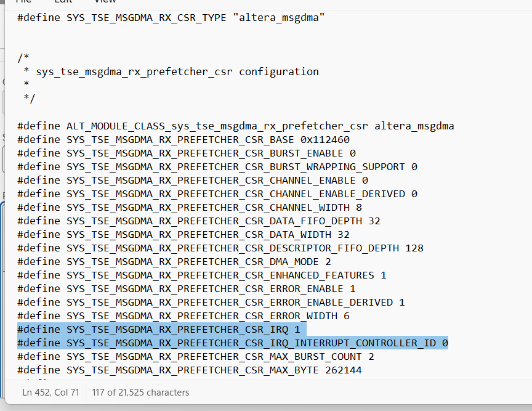
Task: Click the Ln 452, Col 71 indicator
Action: (50, 392)
